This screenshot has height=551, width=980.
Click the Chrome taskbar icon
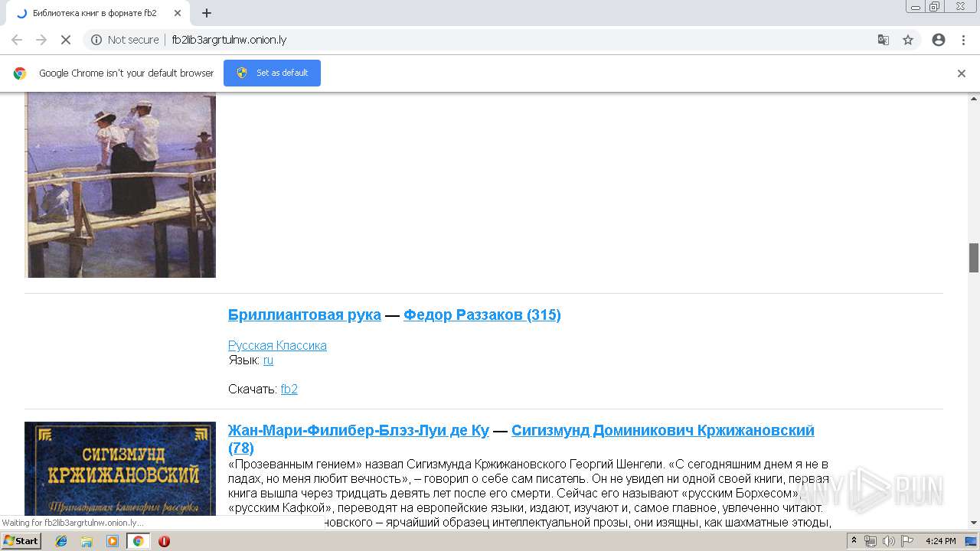point(138,541)
